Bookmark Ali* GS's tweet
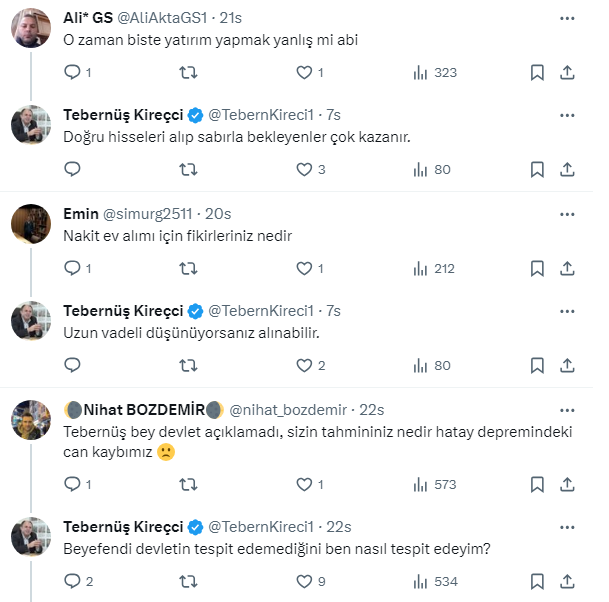Screen dimensions: 609x602 pyautogui.click(x=537, y=72)
